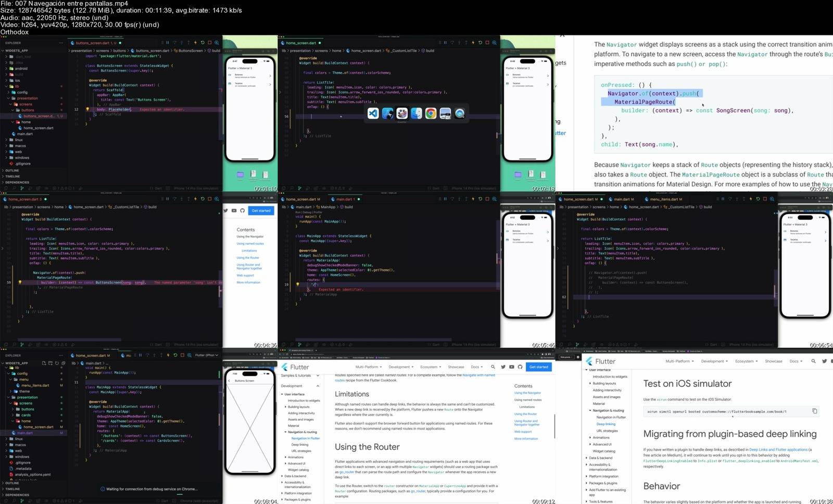Select Chrome in the 00:02:18 app switcher
This screenshot has width=833, height=504.
coord(431,114)
